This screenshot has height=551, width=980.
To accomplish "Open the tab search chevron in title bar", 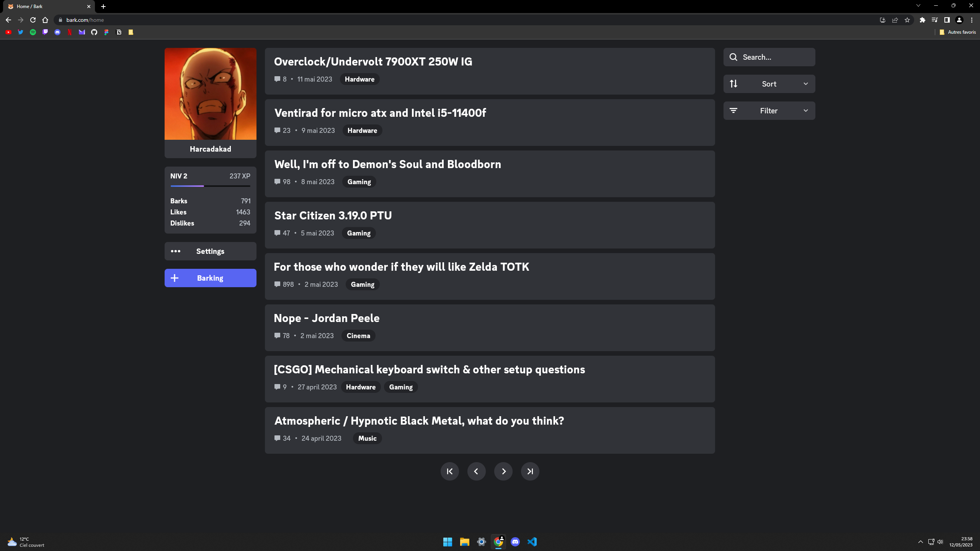I will coord(918,6).
